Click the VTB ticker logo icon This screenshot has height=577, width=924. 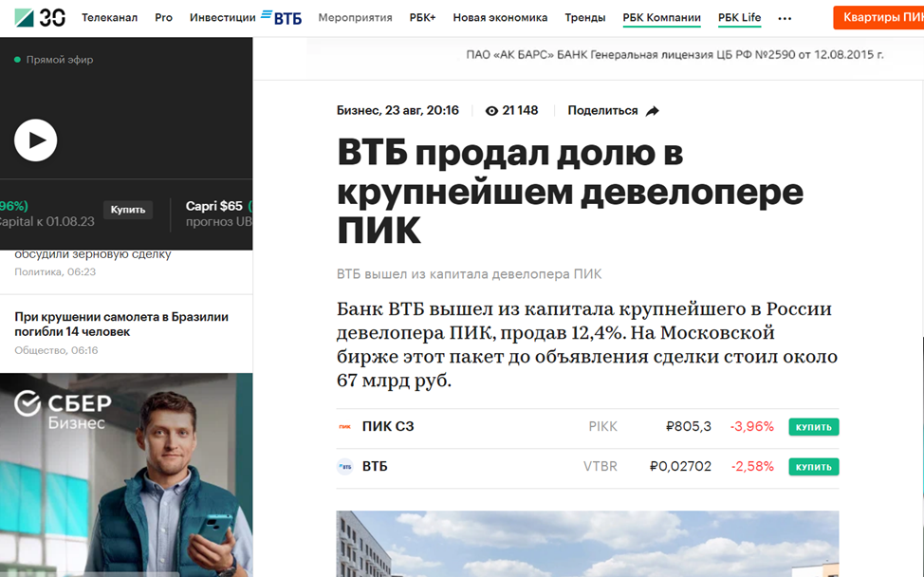point(344,467)
